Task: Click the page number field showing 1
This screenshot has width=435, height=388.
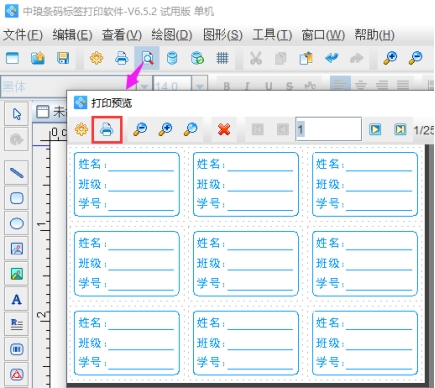Action: tap(328, 129)
